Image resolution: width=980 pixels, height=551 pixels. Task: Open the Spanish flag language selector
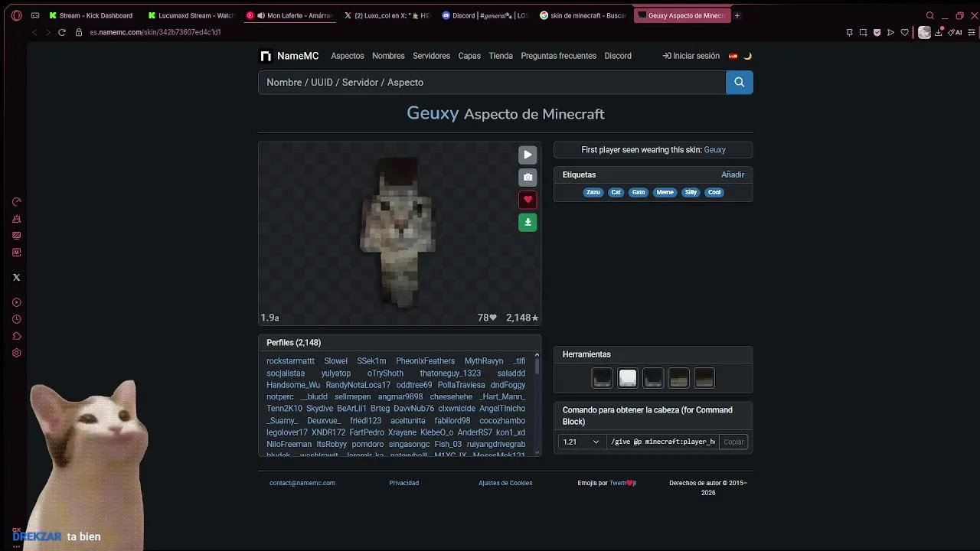(x=733, y=56)
